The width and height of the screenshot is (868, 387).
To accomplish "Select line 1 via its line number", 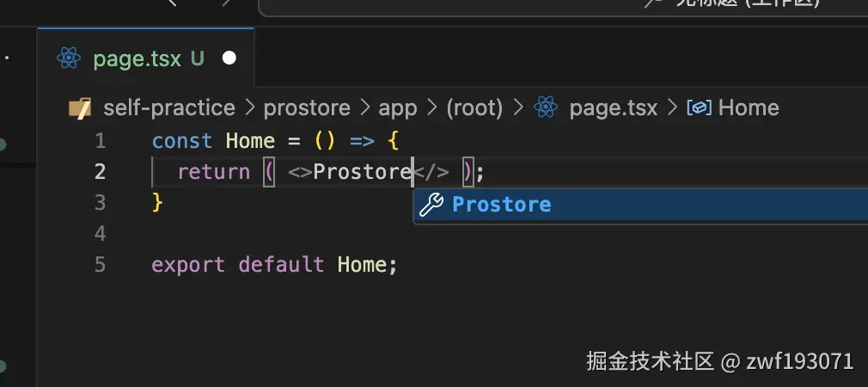I will (101, 141).
